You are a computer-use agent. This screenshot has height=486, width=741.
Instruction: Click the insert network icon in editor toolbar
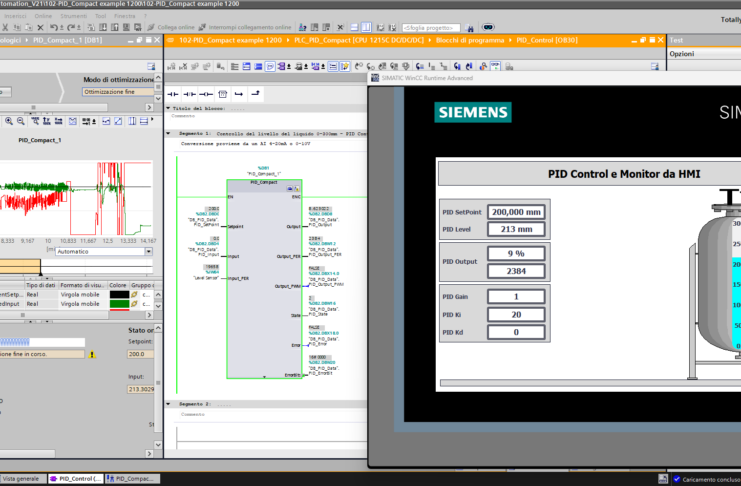pos(171,67)
